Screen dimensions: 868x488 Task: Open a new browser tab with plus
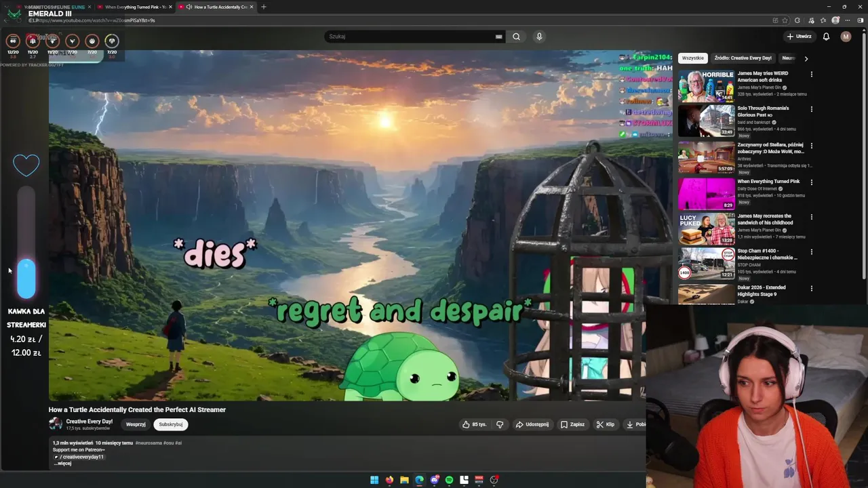click(x=264, y=7)
